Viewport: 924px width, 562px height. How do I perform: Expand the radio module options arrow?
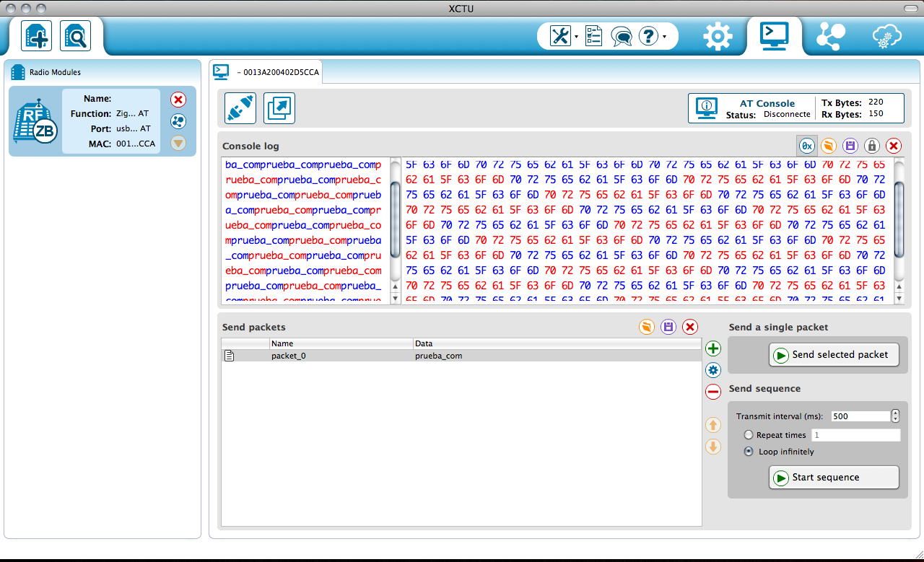[x=178, y=144]
